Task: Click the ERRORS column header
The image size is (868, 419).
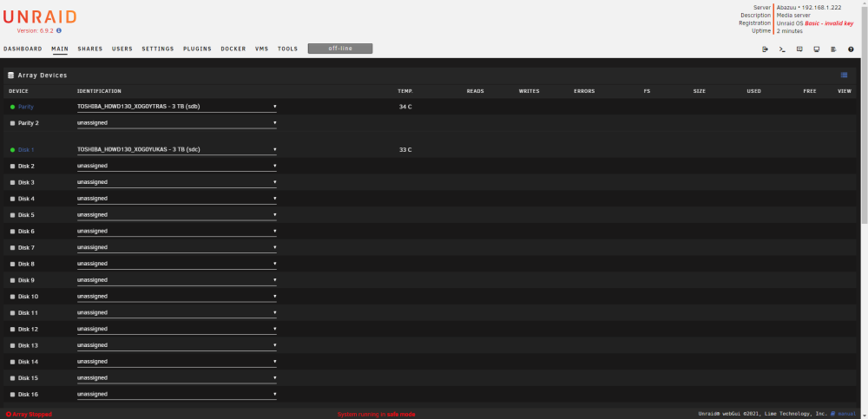Action: (584, 91)
